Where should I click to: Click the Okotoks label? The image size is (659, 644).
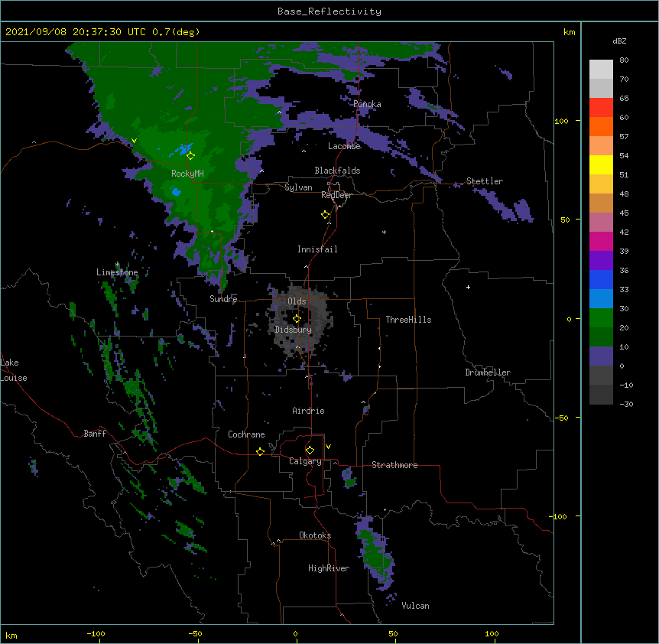pyautogui.click(x=315, y=535)
